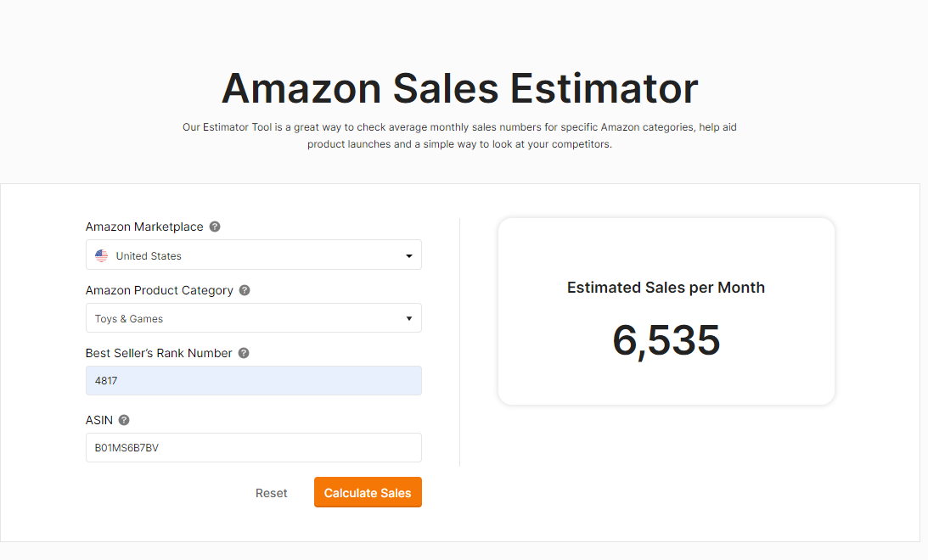Expand the marketplace dropdown arrow
The image size is (928, 560).
click(409, 256)
